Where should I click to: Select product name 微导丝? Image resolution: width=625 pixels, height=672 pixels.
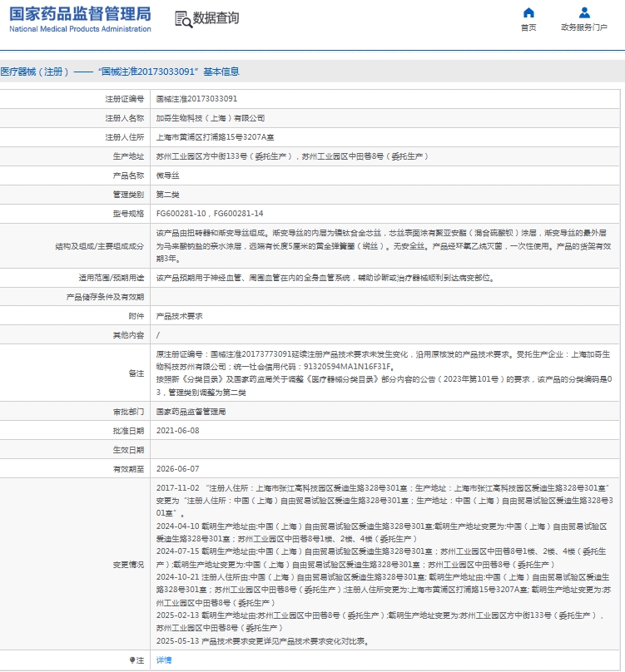[168, 175]
